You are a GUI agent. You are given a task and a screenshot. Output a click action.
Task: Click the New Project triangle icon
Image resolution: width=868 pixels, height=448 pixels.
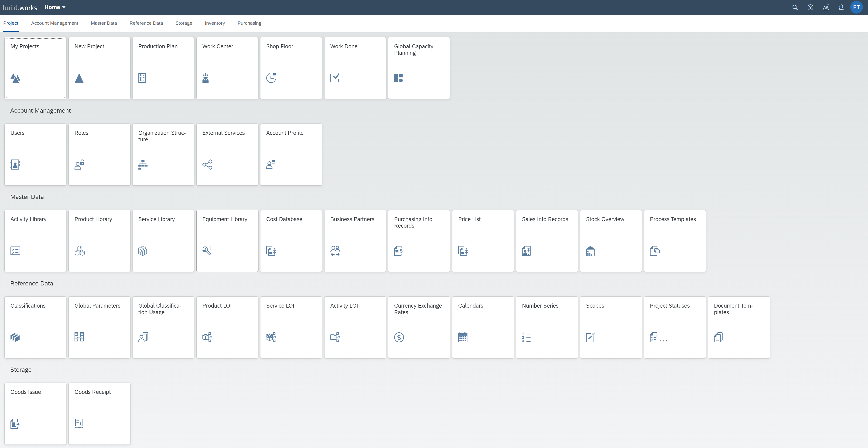[x=79, y=78]
